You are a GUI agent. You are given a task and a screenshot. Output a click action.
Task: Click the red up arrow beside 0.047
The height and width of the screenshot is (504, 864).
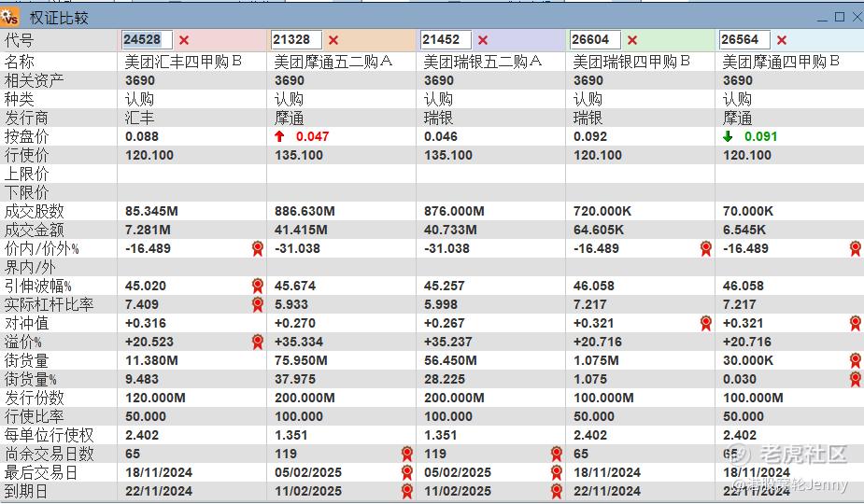click(x=279, y=136)
